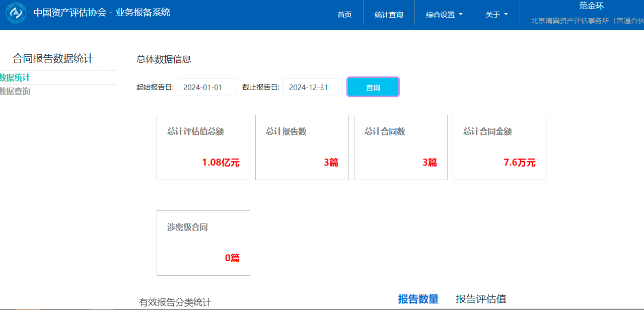Select 数据统计 in the sidebar
Viewport: 644px width, 310px height.
(15, 77)
